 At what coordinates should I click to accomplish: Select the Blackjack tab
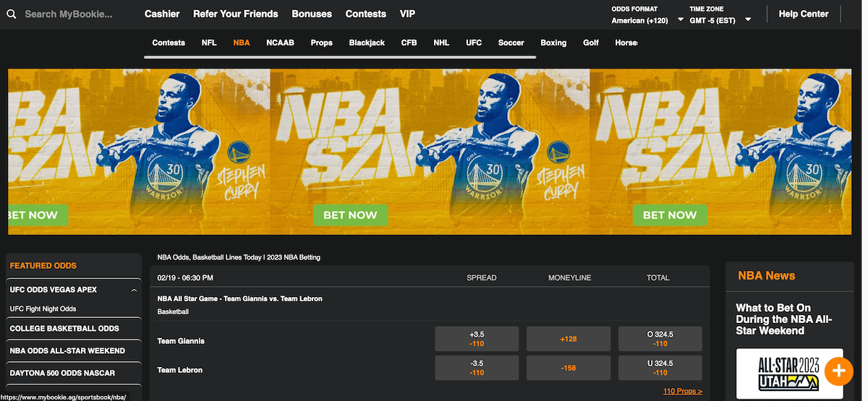pyautogui.click(x=367, y=43)
